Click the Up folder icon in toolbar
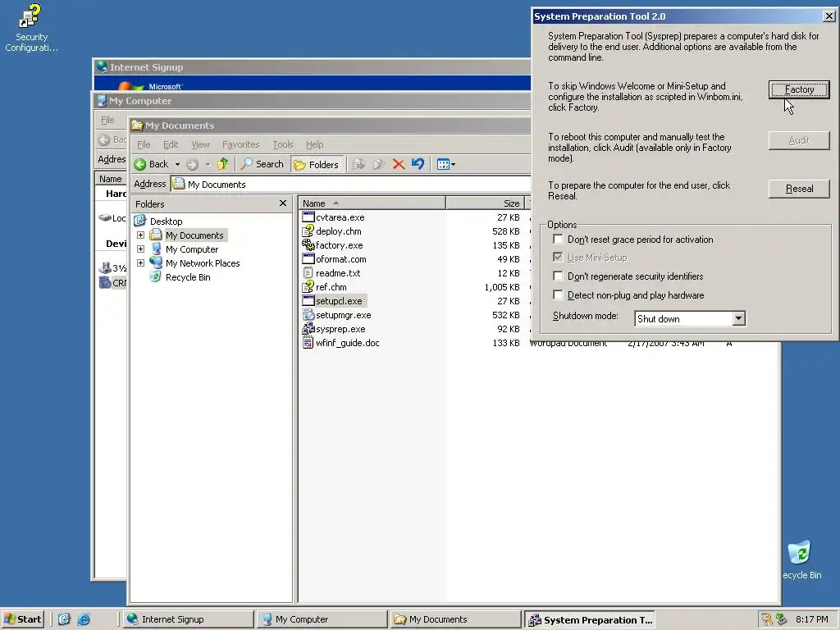Screen dimensions: 840x630 223,164
